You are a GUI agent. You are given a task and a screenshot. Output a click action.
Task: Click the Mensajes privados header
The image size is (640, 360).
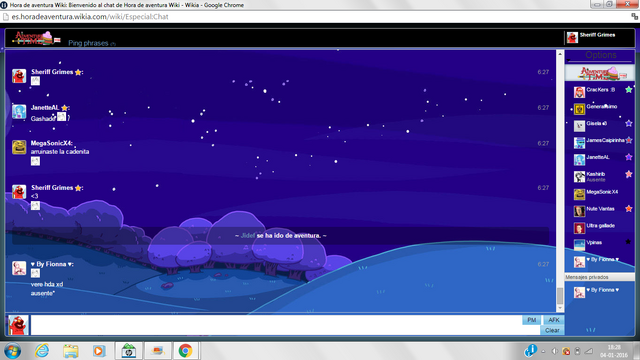point(599,277)
